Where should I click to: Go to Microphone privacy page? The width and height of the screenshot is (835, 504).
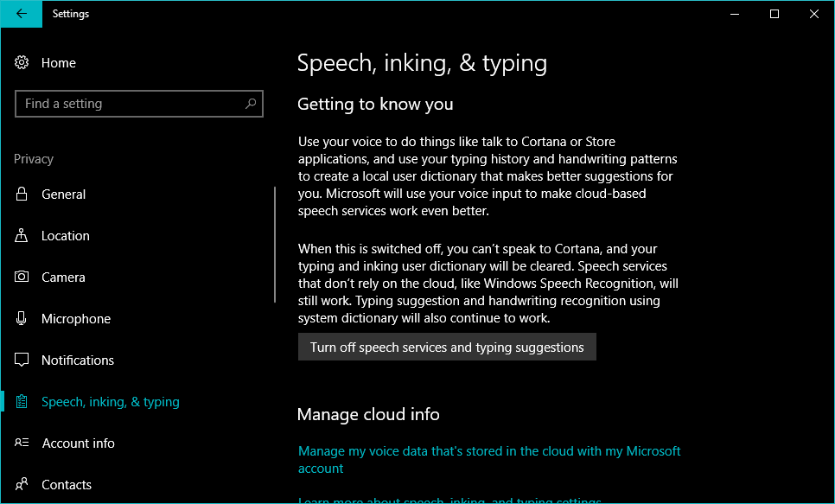76,319
